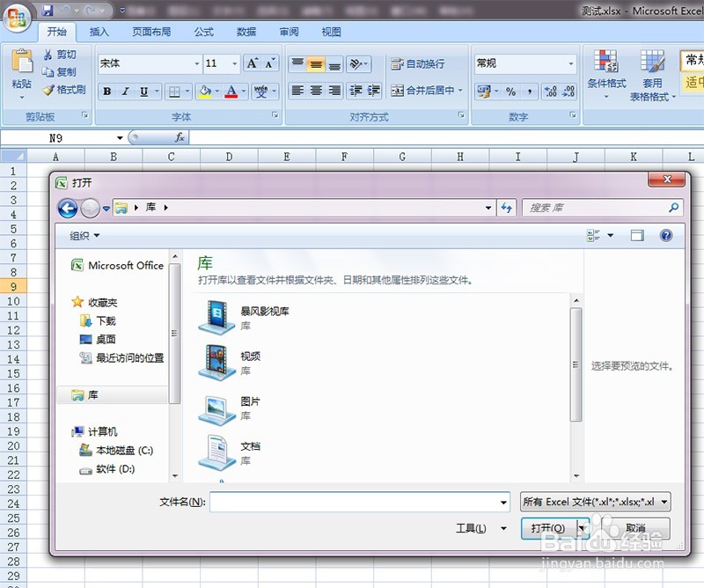The image size is (704, 588).
Task: Open the font size 11 dropdown
Action: click(x=234, y=63)
